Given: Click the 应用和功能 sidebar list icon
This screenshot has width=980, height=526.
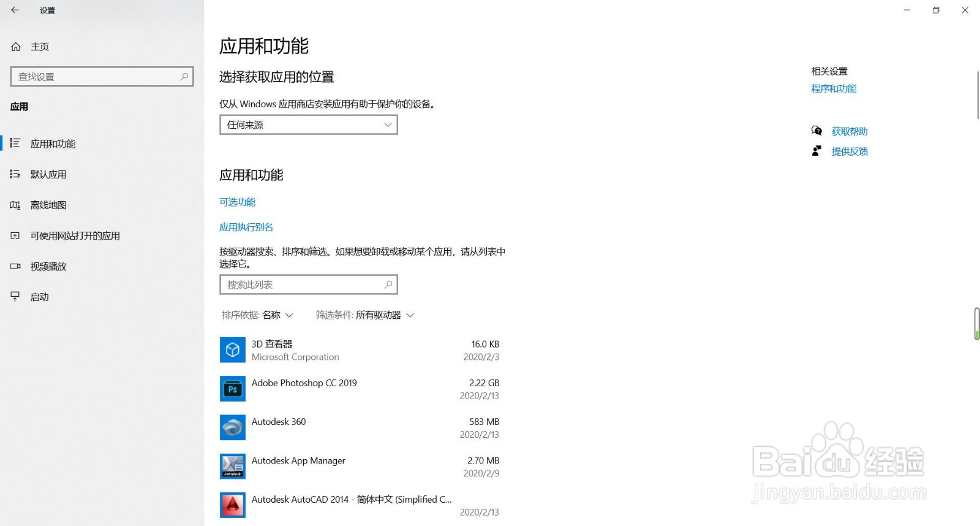Looking at the screenshot, I should [15, 143].
